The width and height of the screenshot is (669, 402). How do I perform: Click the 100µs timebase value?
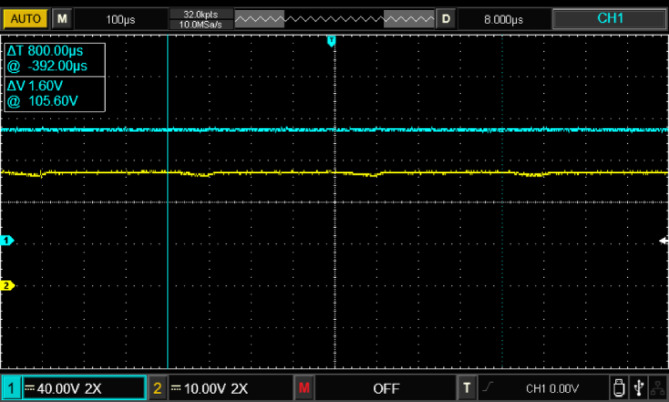coord(120,20)
